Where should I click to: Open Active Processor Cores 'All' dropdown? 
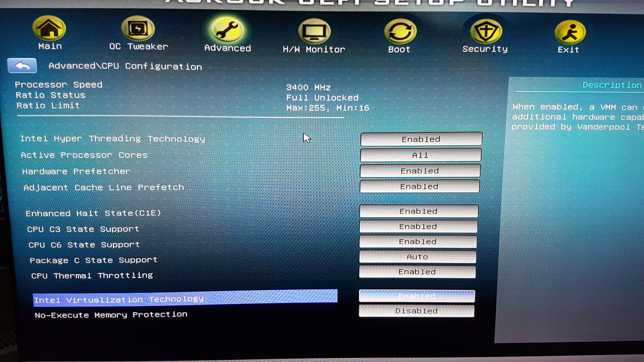pyautogui.click(x=421, y=155)
